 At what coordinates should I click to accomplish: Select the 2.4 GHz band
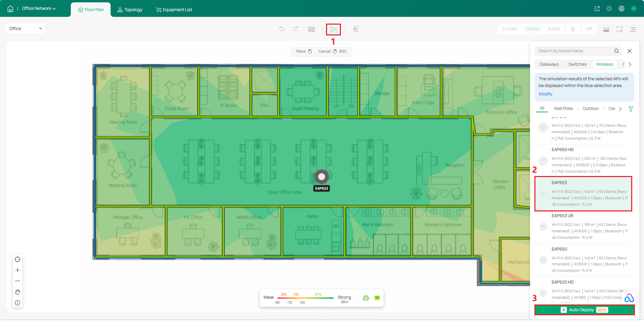(510, 29)
